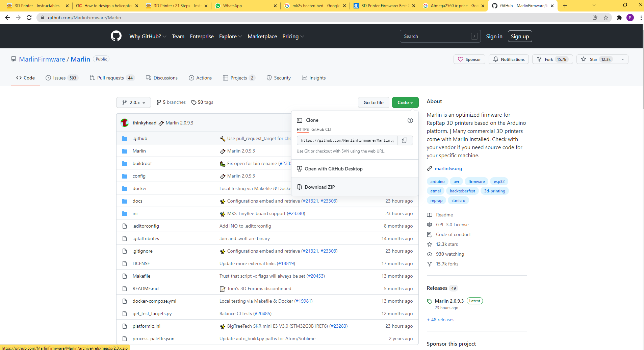The height and width of the screenshot is (350, 644).
Task: Click Go to file button
Action: [373, 102]
